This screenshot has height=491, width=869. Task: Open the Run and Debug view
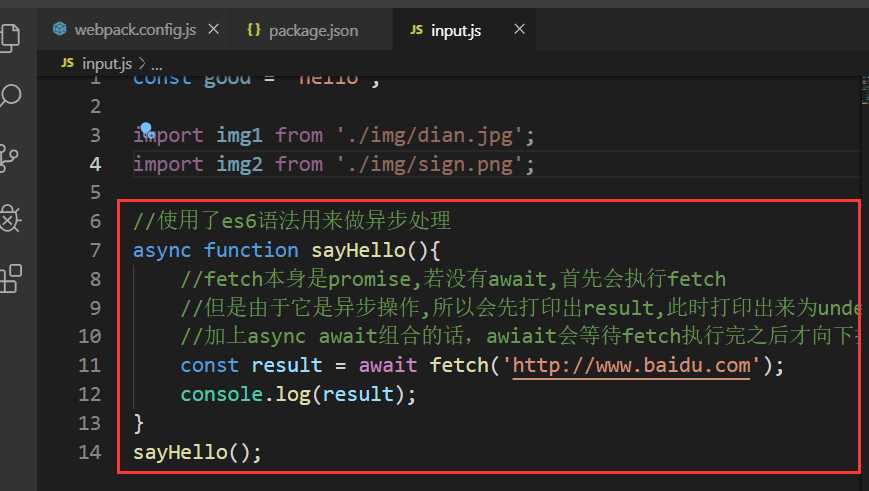tap(9, 218)
